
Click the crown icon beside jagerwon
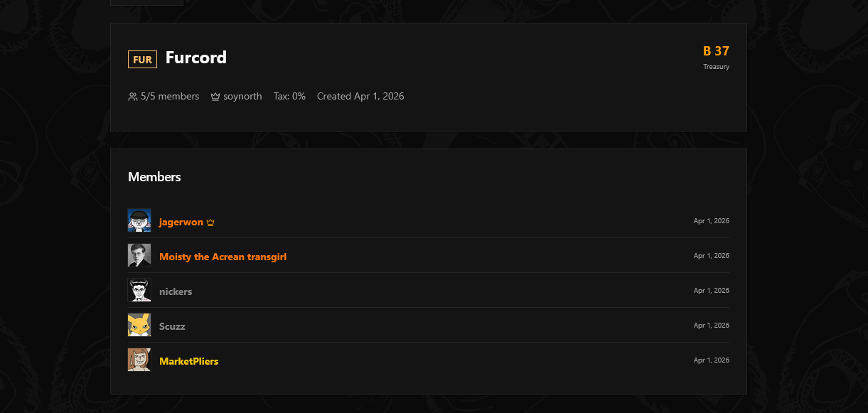point(210,222)
